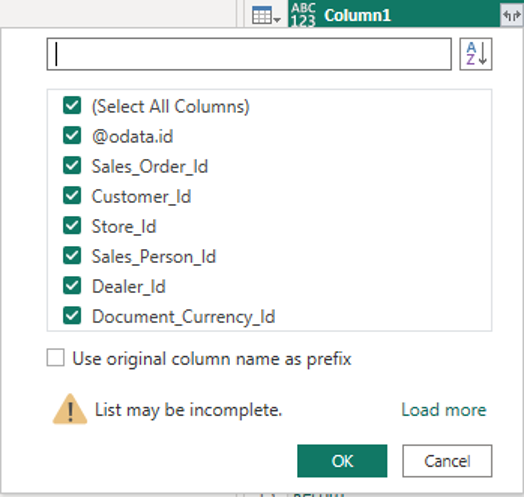Click the warning triangle icon
524x498 pixels.
[x=70, y=409]
